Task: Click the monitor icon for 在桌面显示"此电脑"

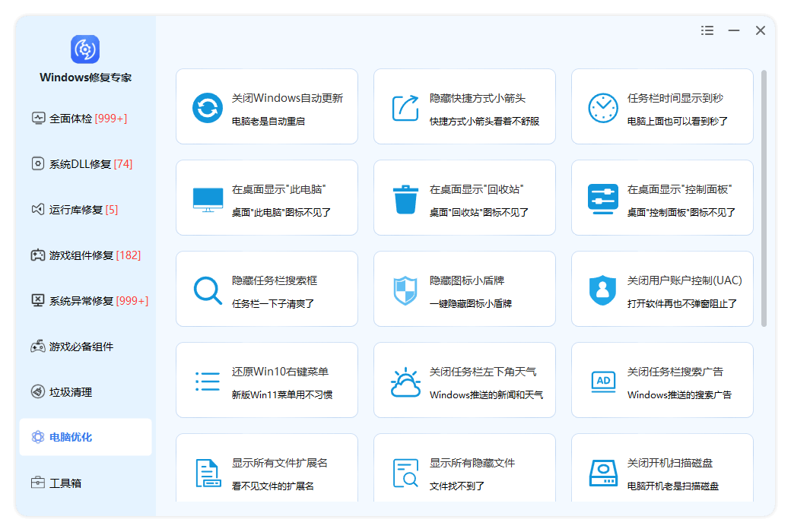Action: pos(208,200)
